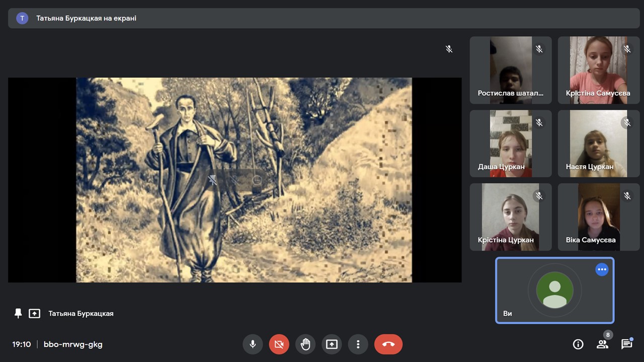Click the 'Татьяна Буркацкая на екрані' banner

[x=324, y=18]
